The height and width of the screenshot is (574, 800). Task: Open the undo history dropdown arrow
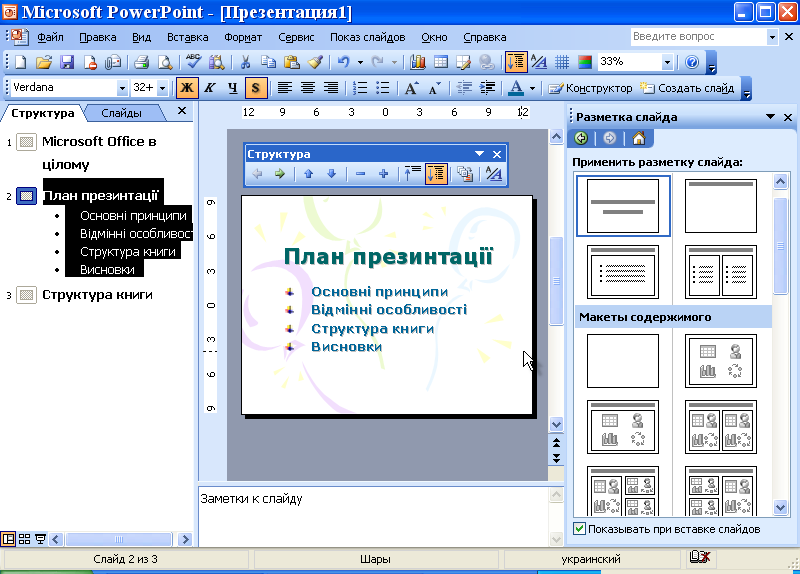(x=360, y=62)
